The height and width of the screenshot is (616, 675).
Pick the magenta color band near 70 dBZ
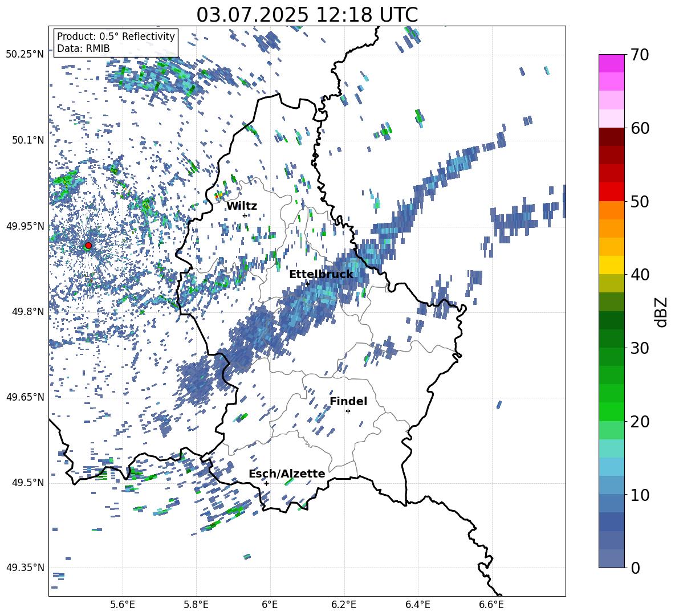coord(611,63)
